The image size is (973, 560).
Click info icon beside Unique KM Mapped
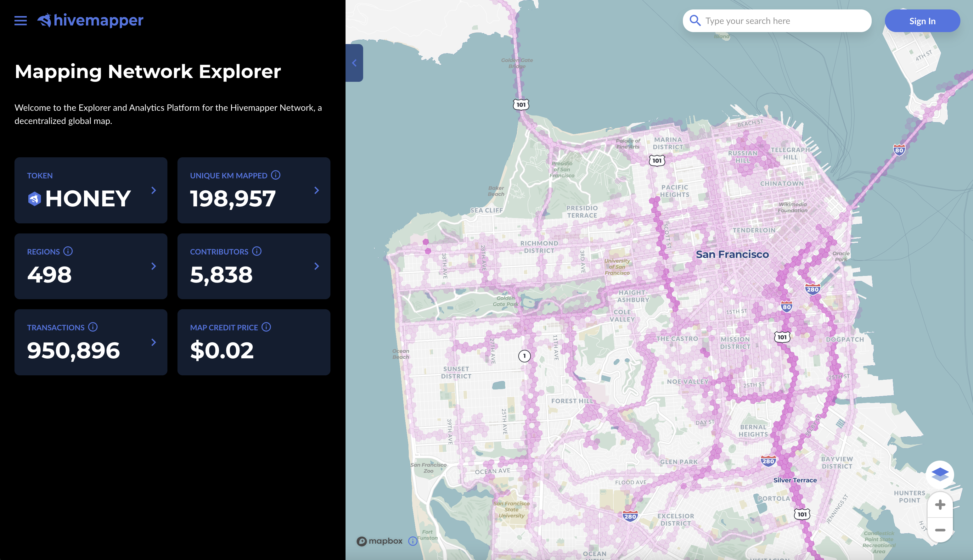point(275,175)
